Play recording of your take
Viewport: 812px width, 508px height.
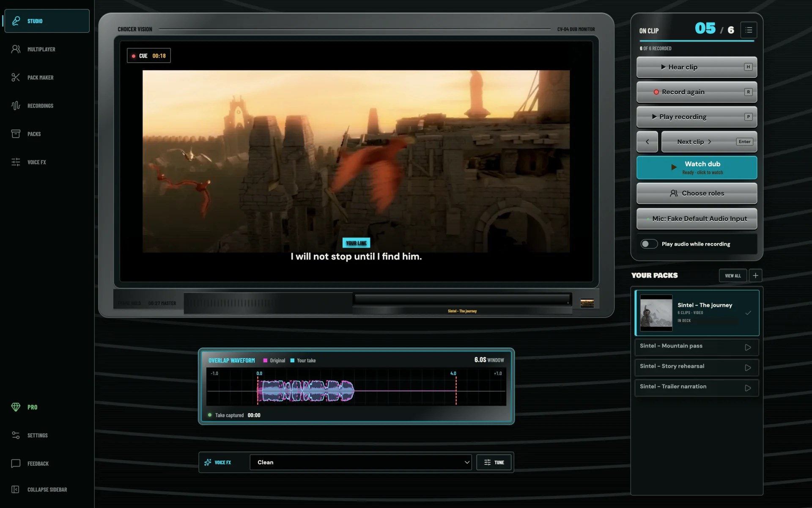coord(697,117)
